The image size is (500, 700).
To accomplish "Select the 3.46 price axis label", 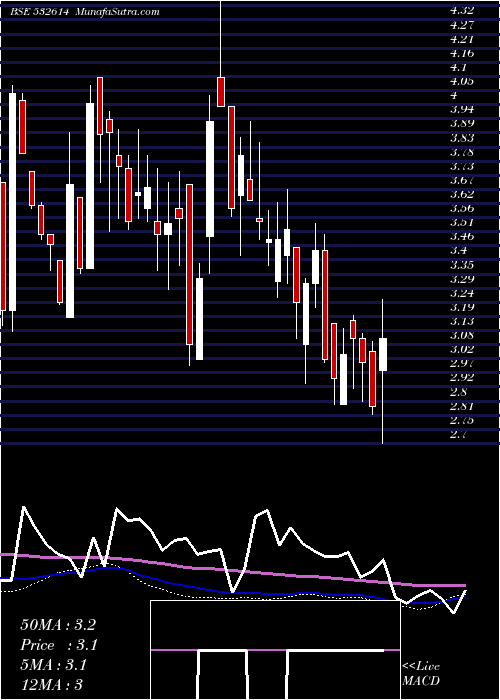I will [x=462, y=237].
